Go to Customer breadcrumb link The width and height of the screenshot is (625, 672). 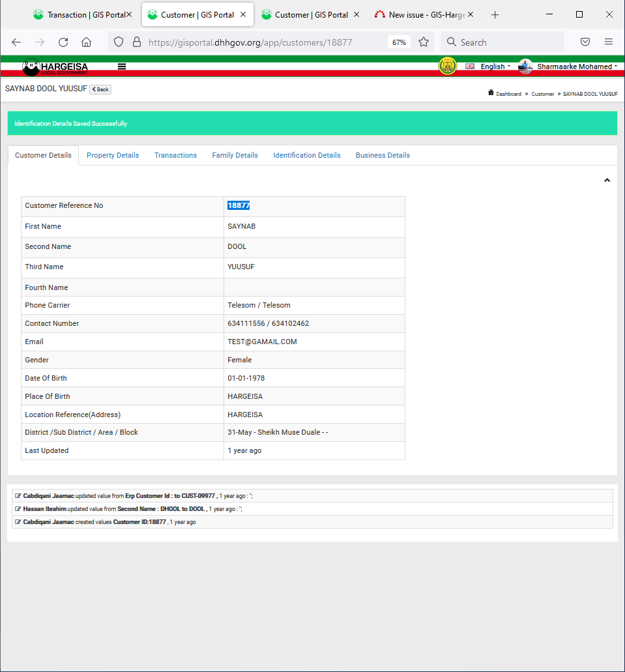[543, 94]
